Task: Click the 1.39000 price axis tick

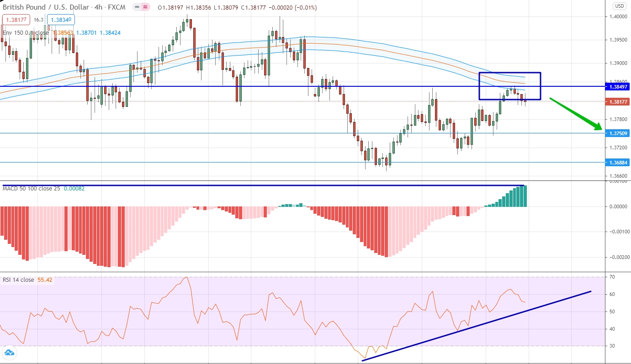Action: (617, 63)
